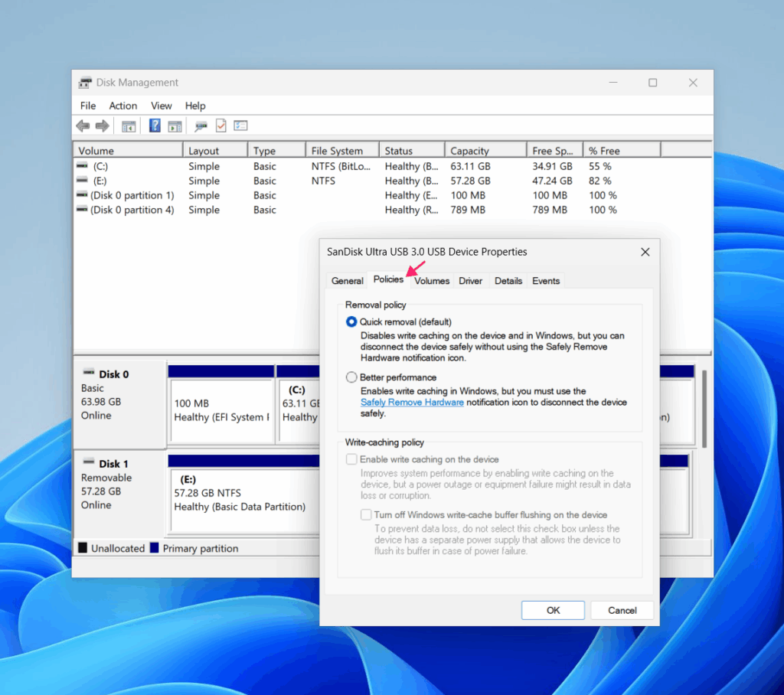784x695 pixels.
Task: Maximize the Disk Management window
Action: click(x=653, y=83)
